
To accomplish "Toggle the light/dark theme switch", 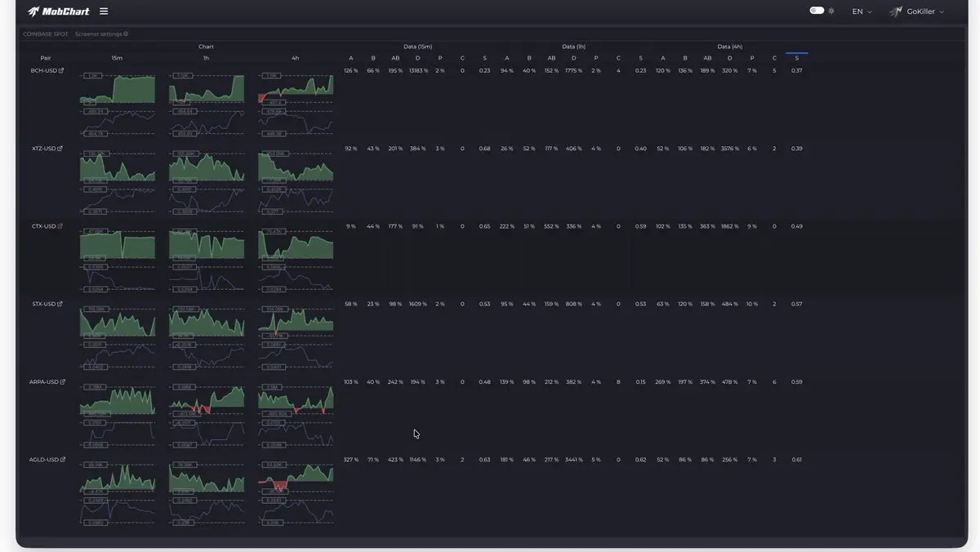I will coord(817,11).
